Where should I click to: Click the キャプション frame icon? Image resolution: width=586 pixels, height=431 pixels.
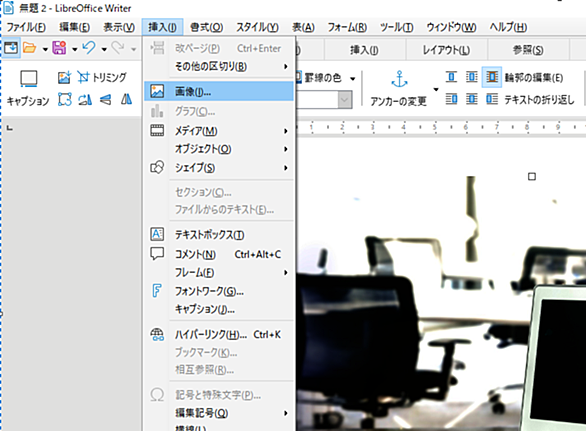(x=28, y=78)
